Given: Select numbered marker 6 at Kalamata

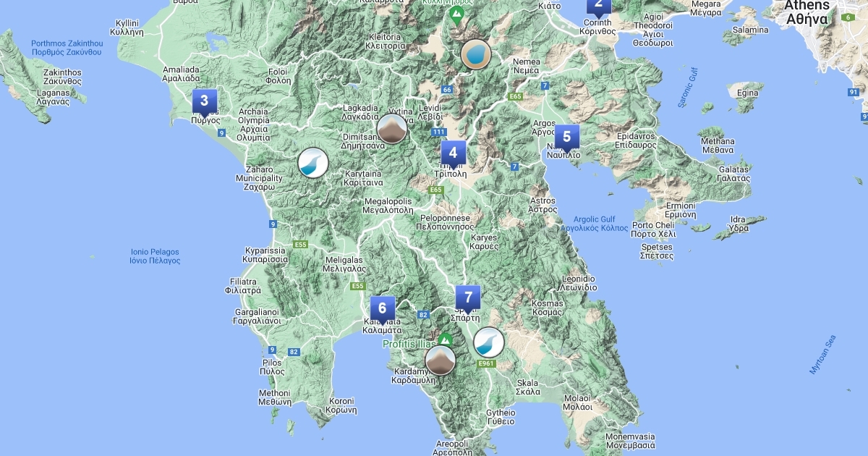Looking at the screenshot, I should [383, 308].
